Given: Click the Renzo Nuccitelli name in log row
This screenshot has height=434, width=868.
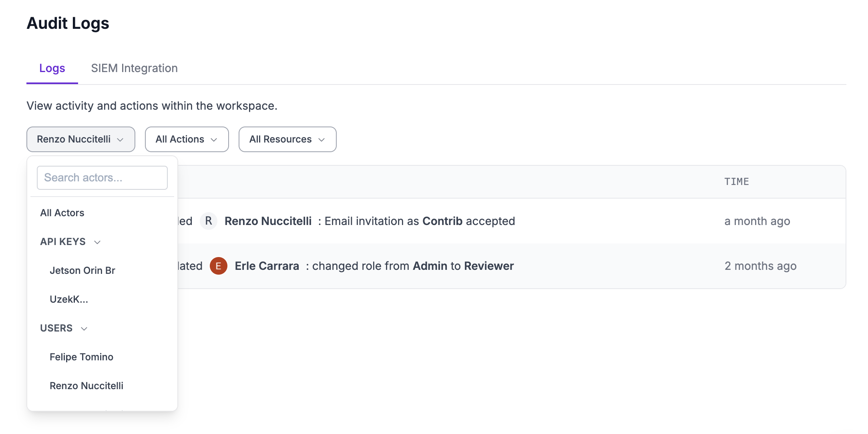Looking at the screenshot, I should click(268, 221).
